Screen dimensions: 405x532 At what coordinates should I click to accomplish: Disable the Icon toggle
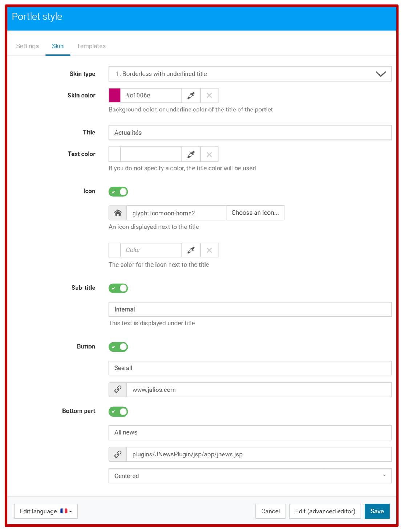118,192
